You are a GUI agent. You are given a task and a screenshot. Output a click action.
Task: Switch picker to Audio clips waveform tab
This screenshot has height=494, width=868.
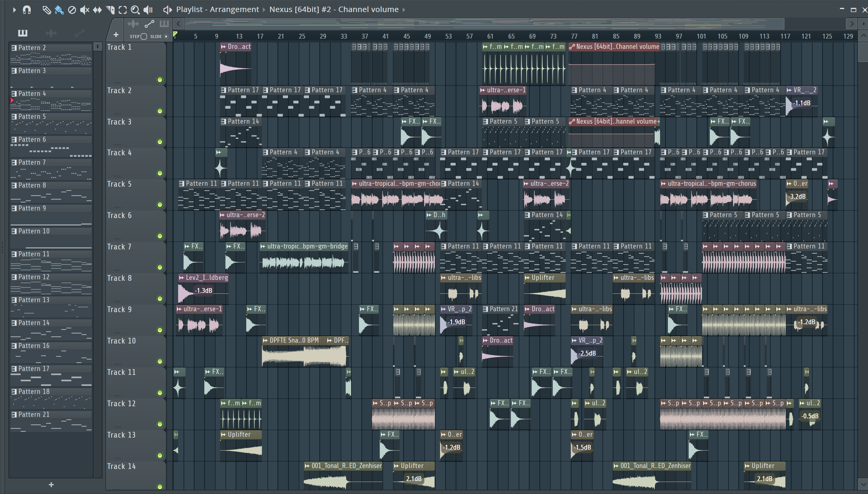[51, 33]
